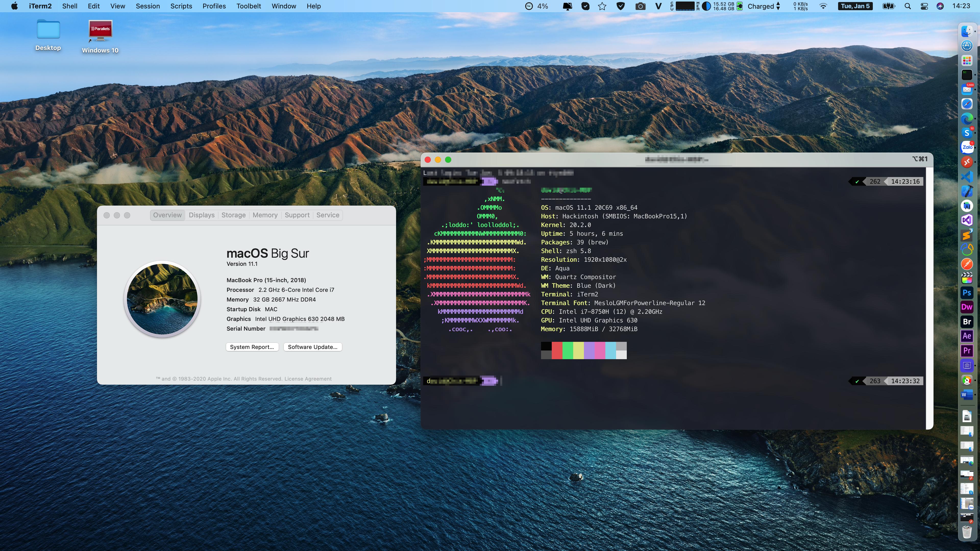This screenshot has height=551, width=980.
Task: Open the CPU monitor gauge Dock icon
Action: click(x=967, y=380)
